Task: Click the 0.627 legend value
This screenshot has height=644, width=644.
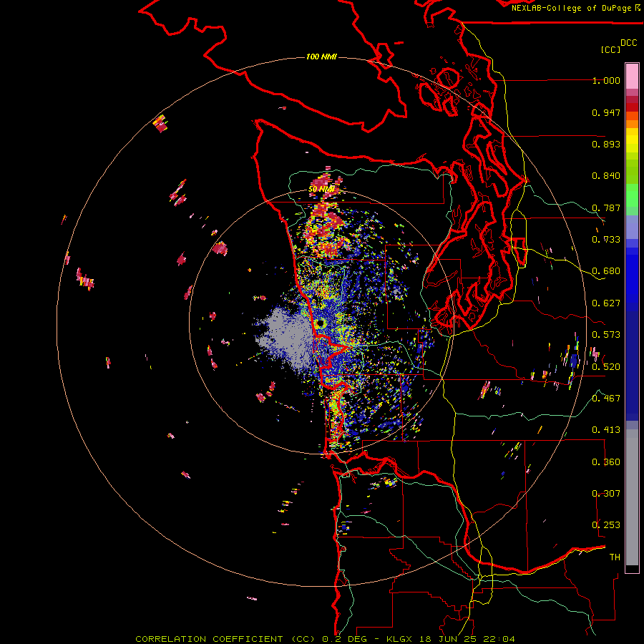Action: (x=606, y=303)
